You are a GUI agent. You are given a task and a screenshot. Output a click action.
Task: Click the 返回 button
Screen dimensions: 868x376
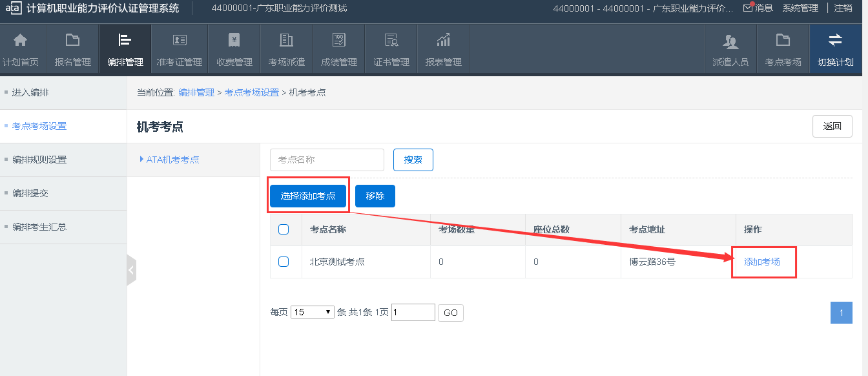tap(832, 127)
